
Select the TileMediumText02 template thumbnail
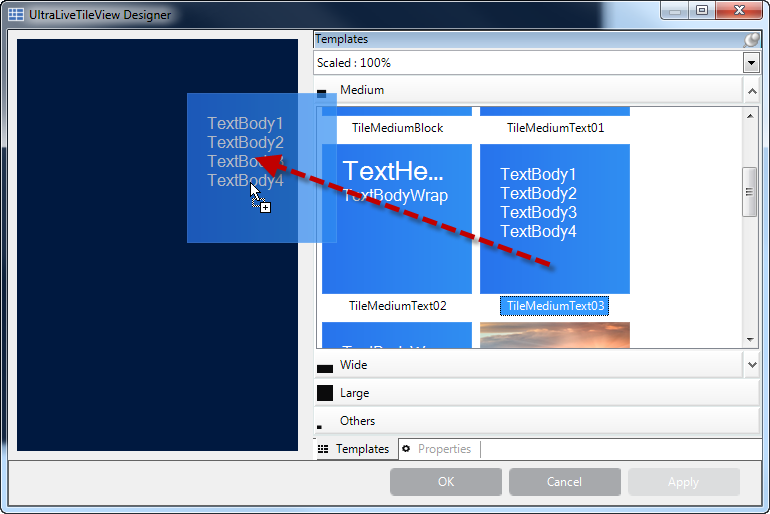click(397, 219)
